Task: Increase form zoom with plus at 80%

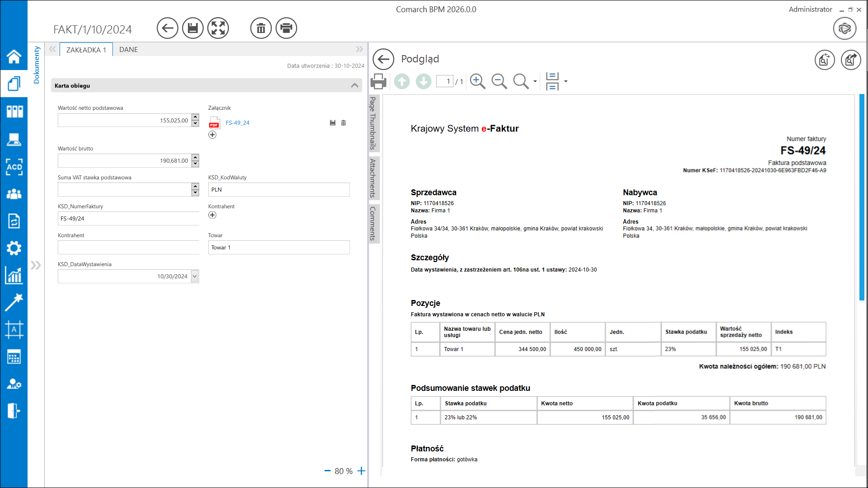Action: pyautogui.click(x=361, y=471)
